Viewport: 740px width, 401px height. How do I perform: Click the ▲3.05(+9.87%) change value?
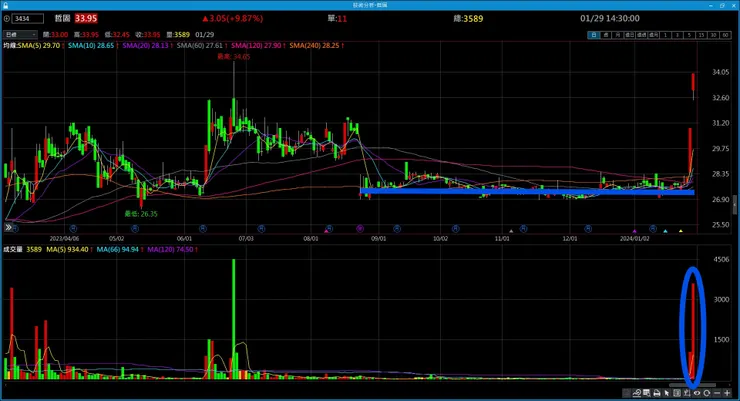(232, 18)
